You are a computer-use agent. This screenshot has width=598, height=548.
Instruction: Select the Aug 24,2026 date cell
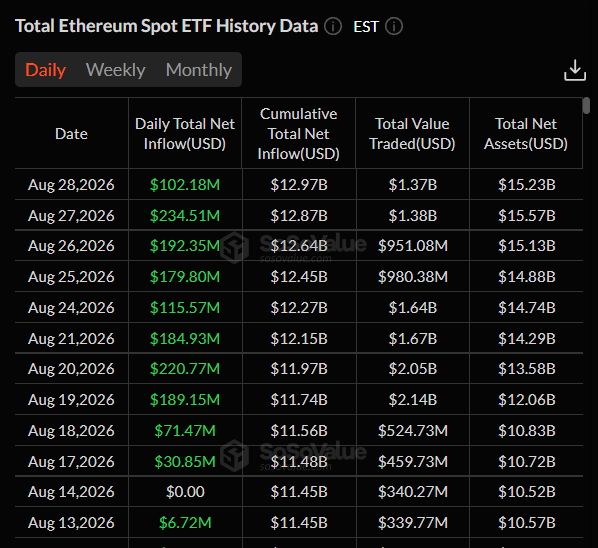click(x=71, y=307)
